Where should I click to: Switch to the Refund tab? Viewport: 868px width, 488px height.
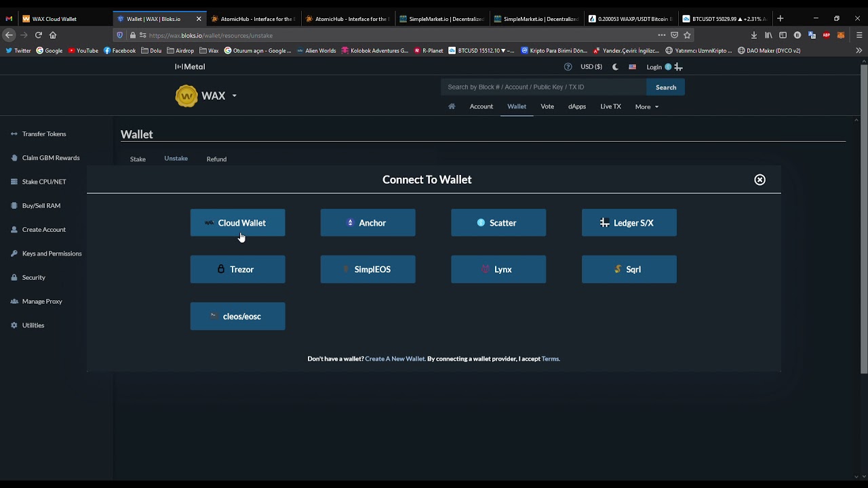(x=216, y=159)
